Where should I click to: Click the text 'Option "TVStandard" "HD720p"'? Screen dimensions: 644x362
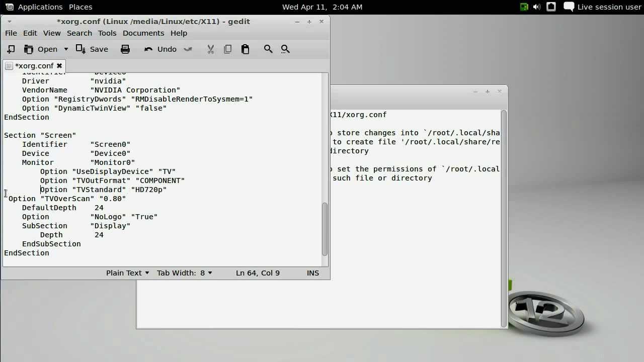103,190
